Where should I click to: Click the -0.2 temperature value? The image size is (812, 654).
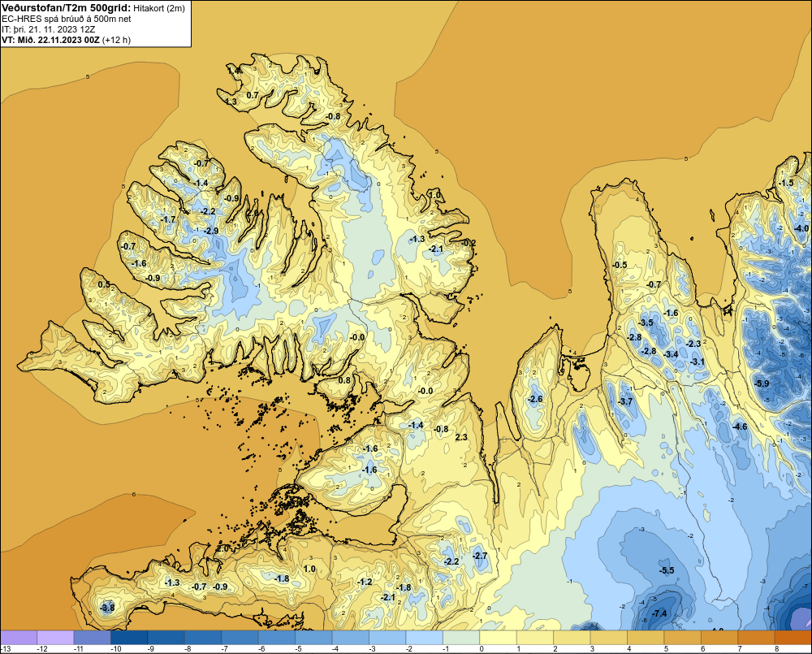click(x=469, y=243)
